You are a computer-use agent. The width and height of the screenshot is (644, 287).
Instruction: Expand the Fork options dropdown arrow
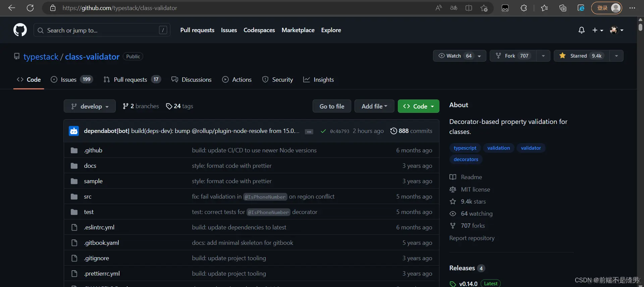pos(543,56)
